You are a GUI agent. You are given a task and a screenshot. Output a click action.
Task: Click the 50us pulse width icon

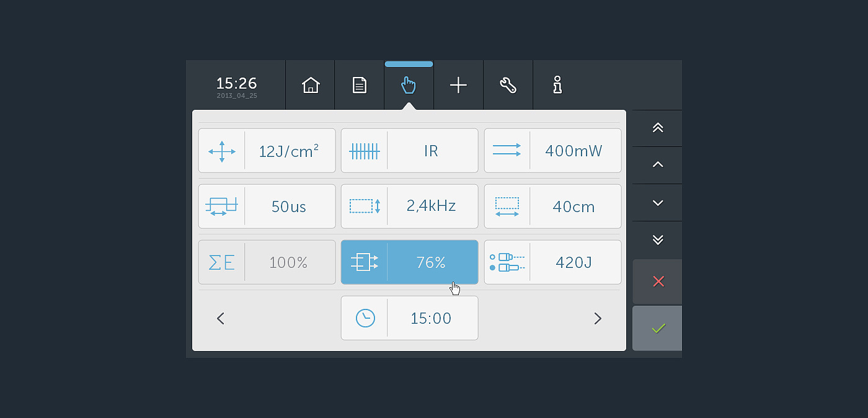(221, 207)
